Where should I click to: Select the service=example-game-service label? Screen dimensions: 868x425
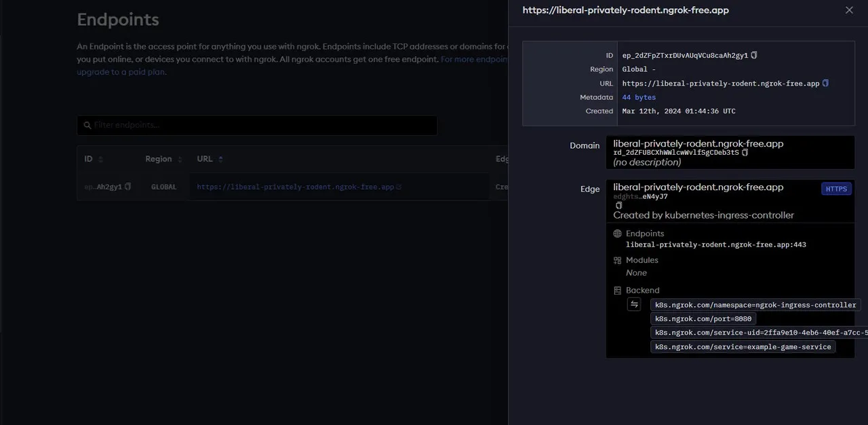point(743,347)
